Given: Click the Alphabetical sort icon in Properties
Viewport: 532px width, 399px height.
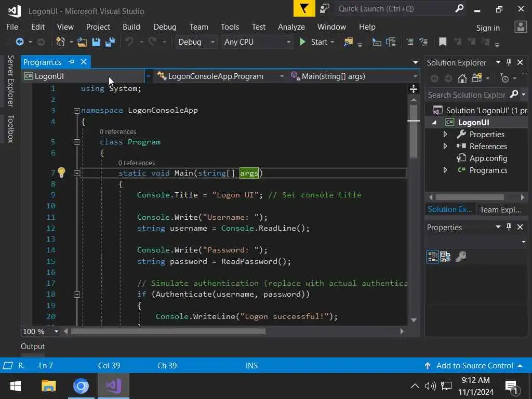Looking at the screenshot, I should [445, 257].
